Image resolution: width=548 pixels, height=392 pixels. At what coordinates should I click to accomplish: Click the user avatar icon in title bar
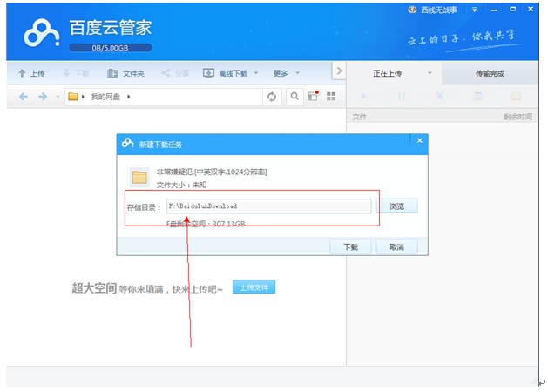(412, 10)
